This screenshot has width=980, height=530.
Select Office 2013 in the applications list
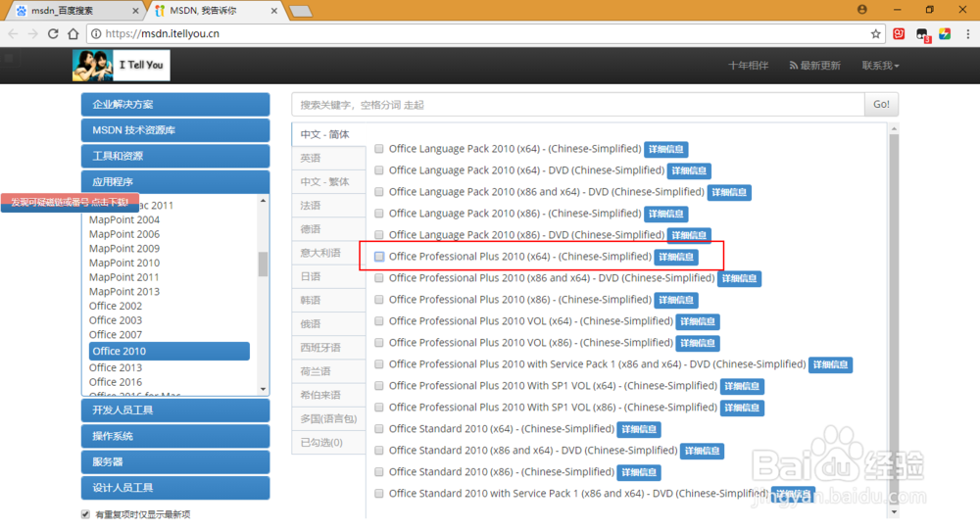(116, 367)
